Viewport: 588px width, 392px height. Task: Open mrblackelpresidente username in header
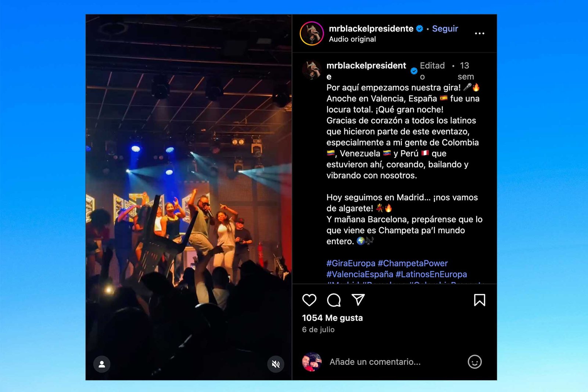(371, 29)
